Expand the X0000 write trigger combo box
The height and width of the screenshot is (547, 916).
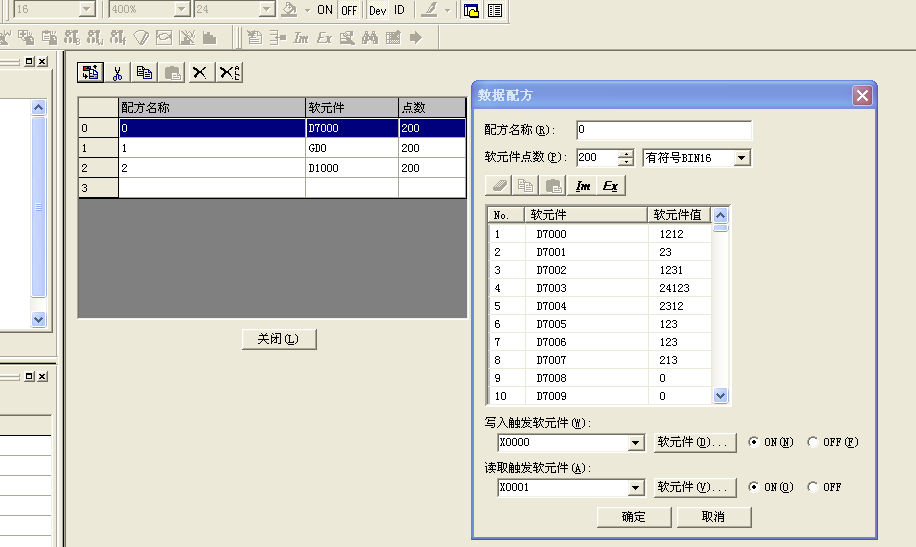point(635,443)
